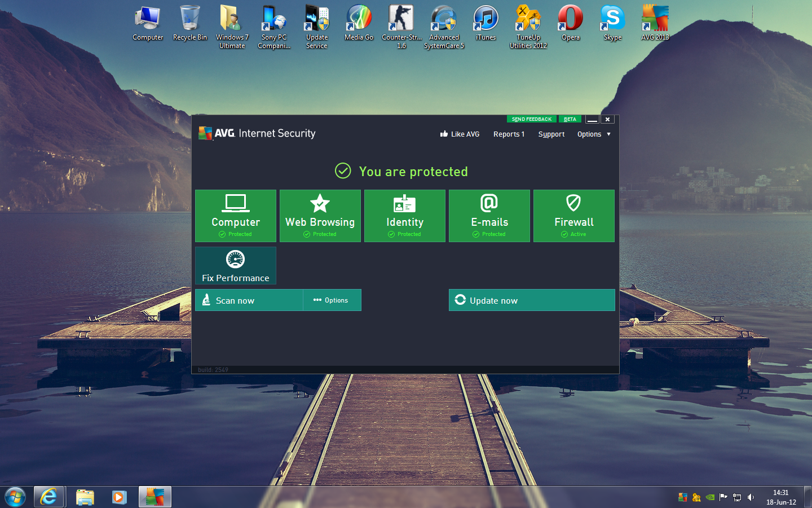812x508 pixels.
Task: Select Skype desktop shortcut
Action: 612,24
